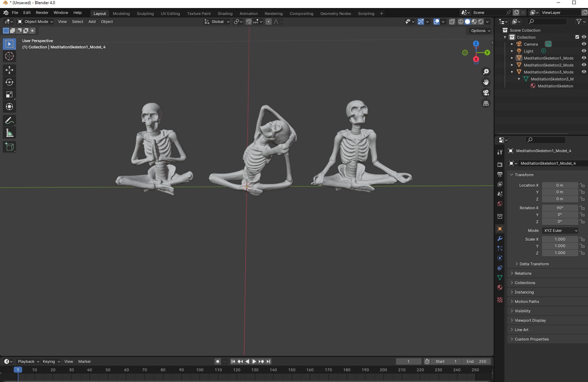
Task: Click the End frame 250 field
Action: (x=476, y=361)
